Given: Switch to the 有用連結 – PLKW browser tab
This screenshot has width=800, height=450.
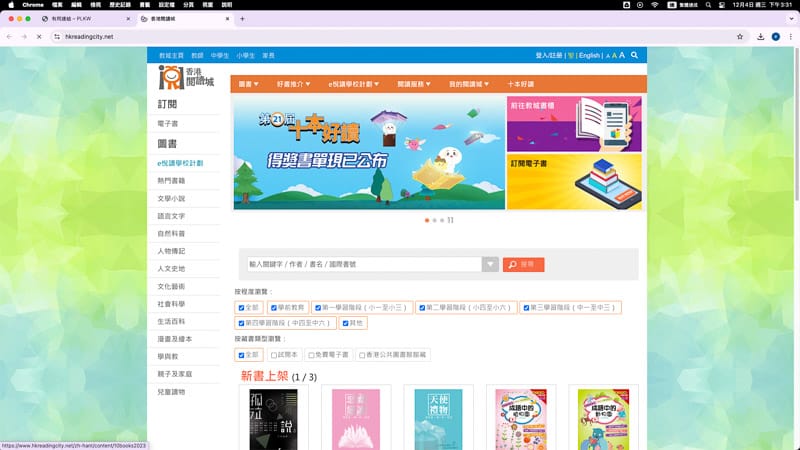Looking at the screenshot, I should click(70, 19).
